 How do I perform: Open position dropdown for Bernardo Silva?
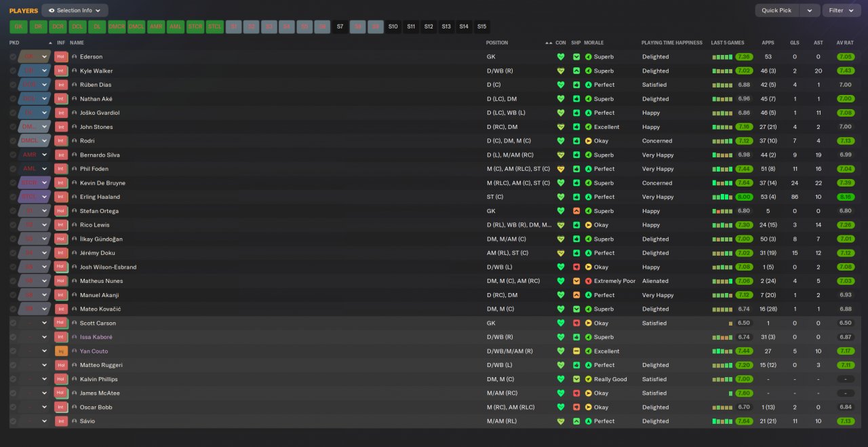pos(45,155)
